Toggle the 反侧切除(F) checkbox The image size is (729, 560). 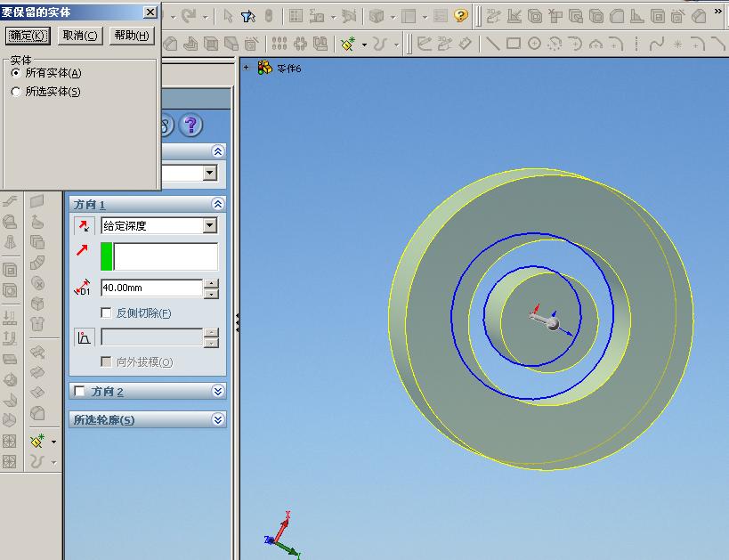coord(106,313)
